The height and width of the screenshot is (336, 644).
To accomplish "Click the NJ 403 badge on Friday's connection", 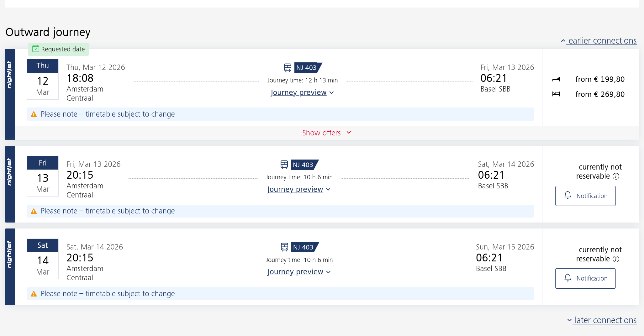I will point(303,165).
